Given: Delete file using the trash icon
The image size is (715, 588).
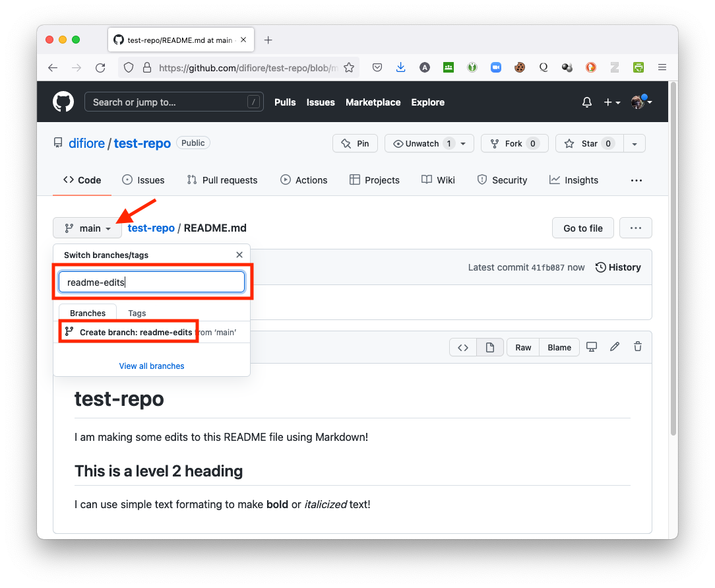Looking at the screenshot, I should point(637,347).
